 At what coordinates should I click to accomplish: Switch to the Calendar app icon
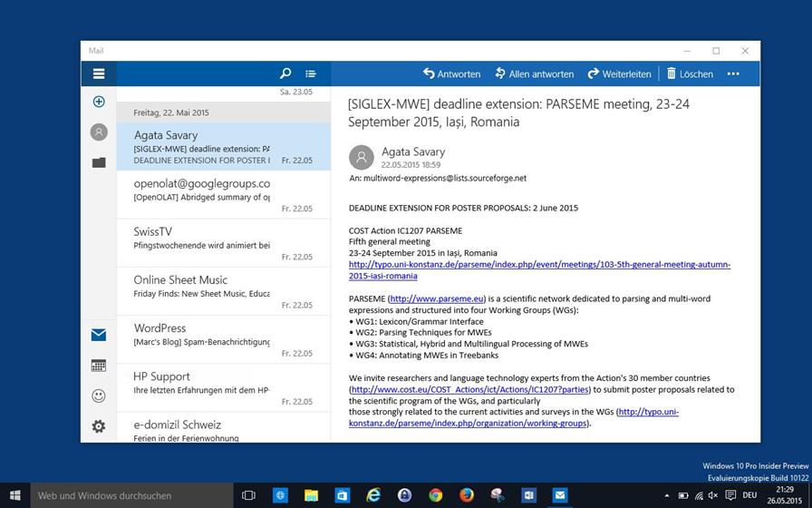click(99, 366)
